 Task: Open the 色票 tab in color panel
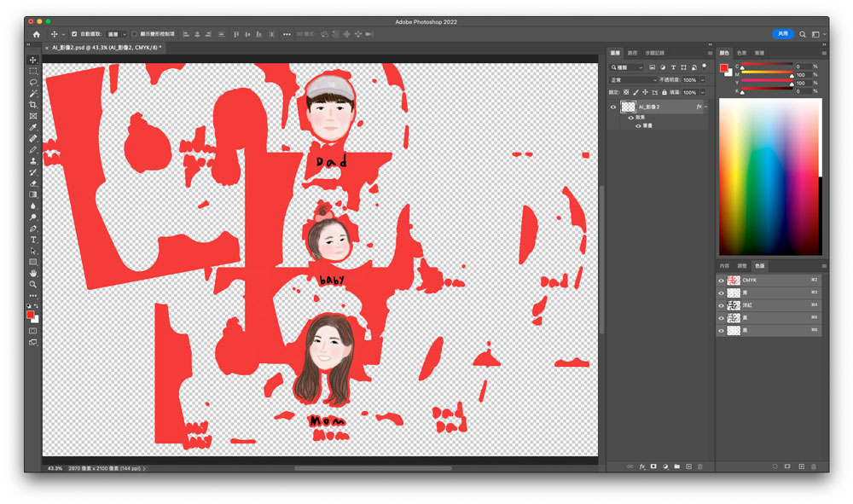pyautogui.click(x=741, y=53)
